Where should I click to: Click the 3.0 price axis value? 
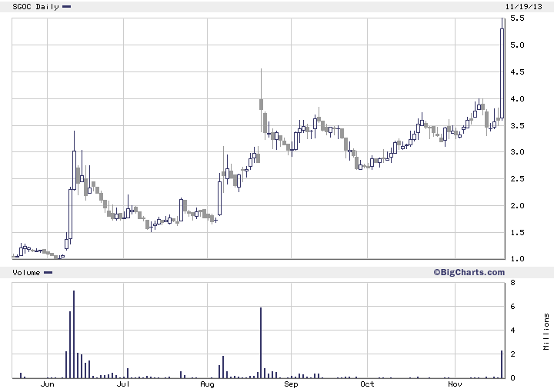pos(517,152)
